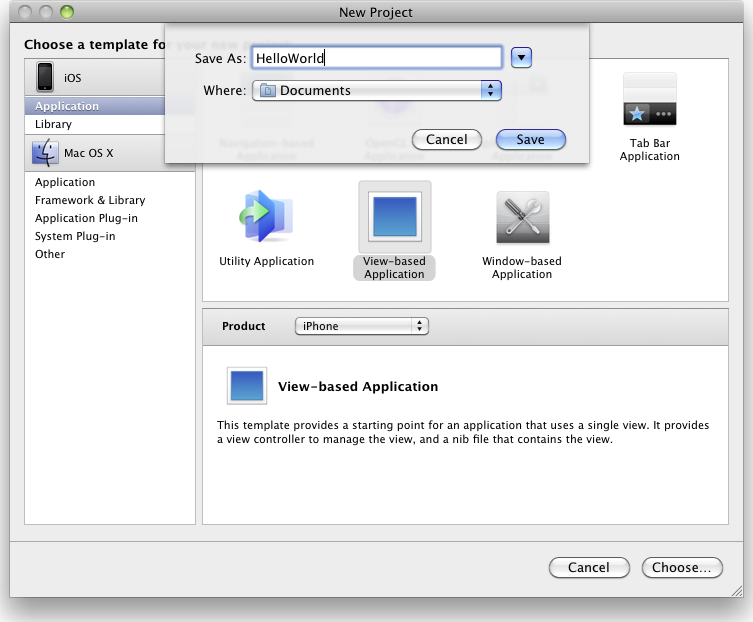
Task: Click the Documents folder icon in Where popup
Action: point(267,90)
